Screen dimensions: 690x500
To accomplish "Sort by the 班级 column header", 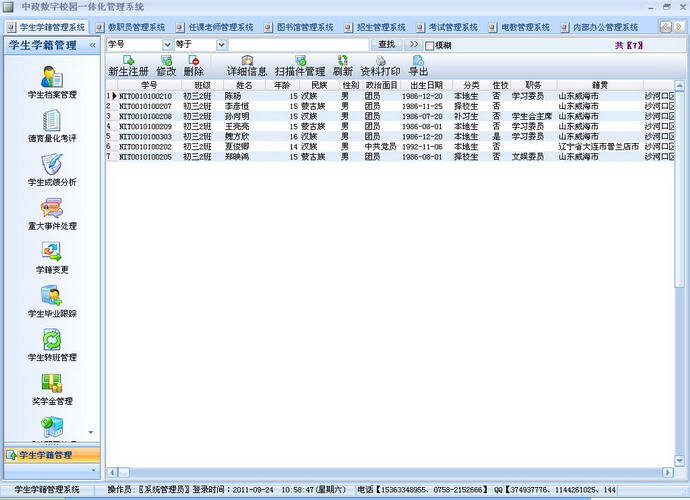I will coord(202,85).
